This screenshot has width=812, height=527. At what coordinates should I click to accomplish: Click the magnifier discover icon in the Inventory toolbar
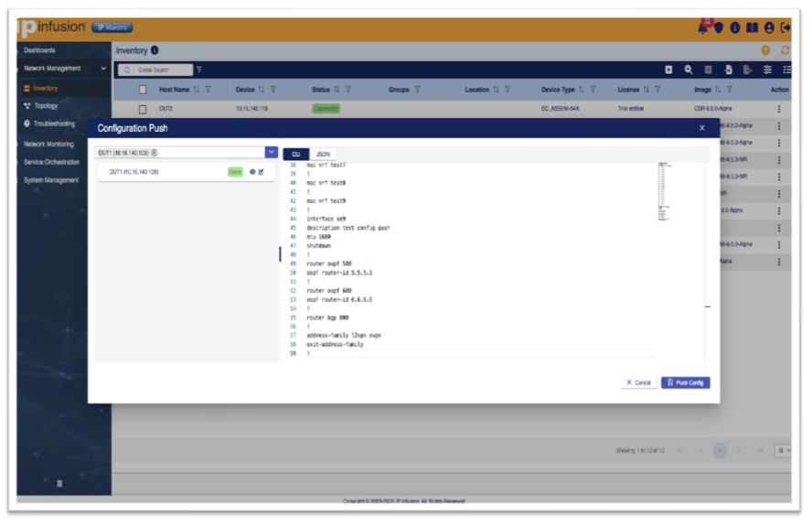click(x=689, y=70)
